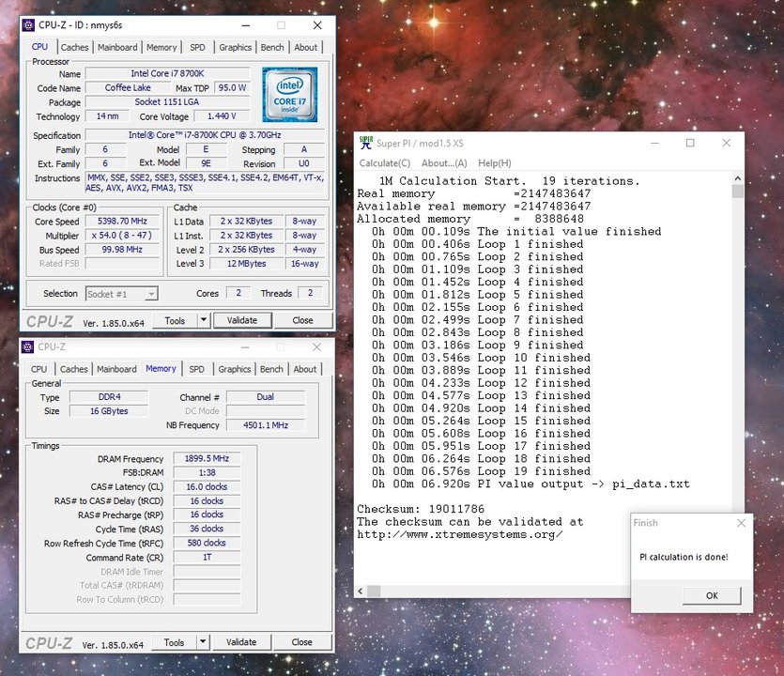Minimize the bottom CPU-Z window

(x=245, y=347)
